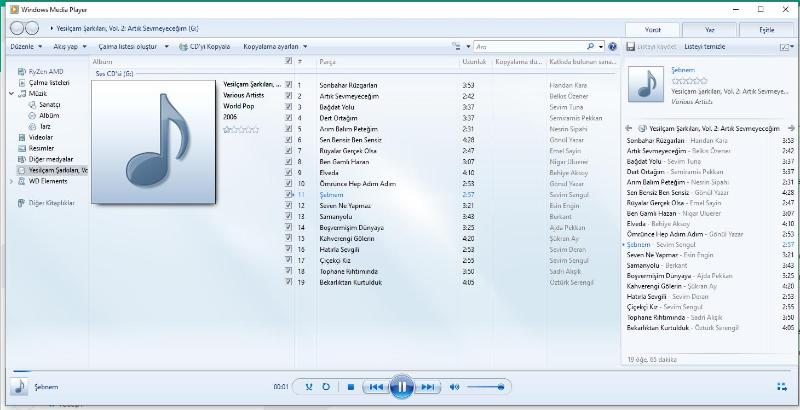Sort by the Uzunluk column header
Image resolution: width=800 pixels, height=410 pixels.
click(476, 62)
